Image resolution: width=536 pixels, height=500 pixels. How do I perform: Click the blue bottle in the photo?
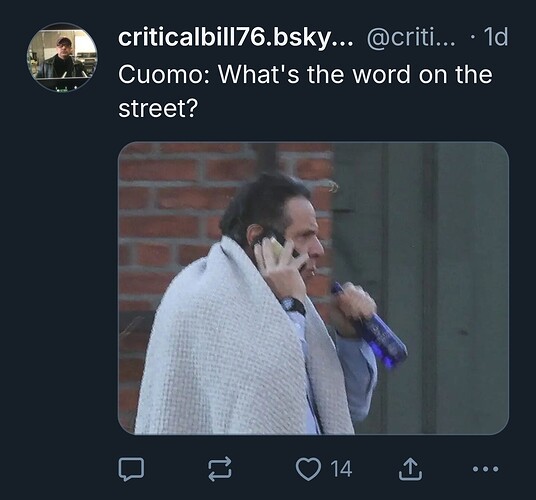click(x=373, y=327)
